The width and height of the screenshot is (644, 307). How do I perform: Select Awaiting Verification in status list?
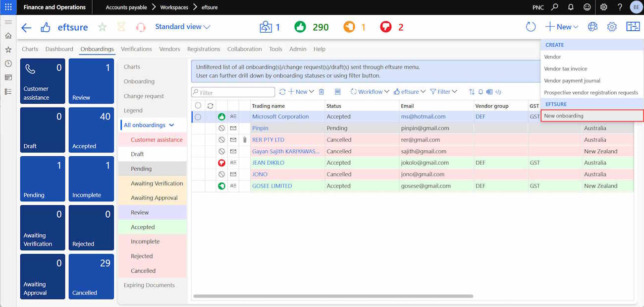(152, 184)
